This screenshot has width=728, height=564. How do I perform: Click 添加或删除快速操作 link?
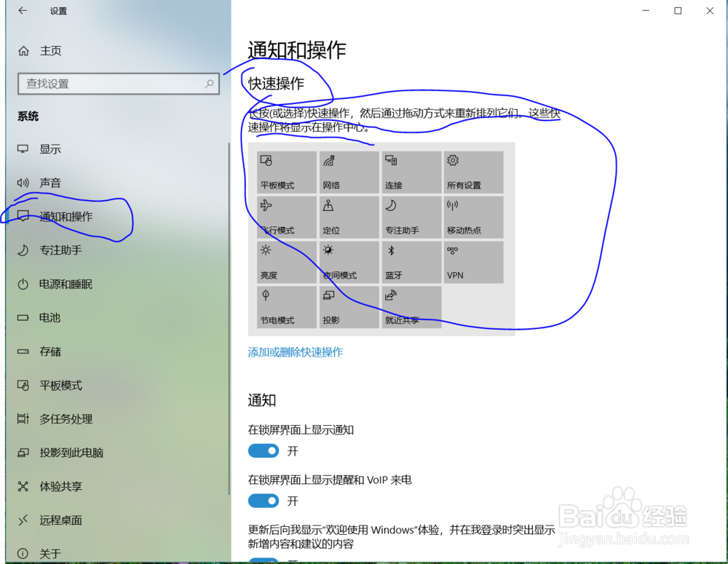(x=295, y=351)
